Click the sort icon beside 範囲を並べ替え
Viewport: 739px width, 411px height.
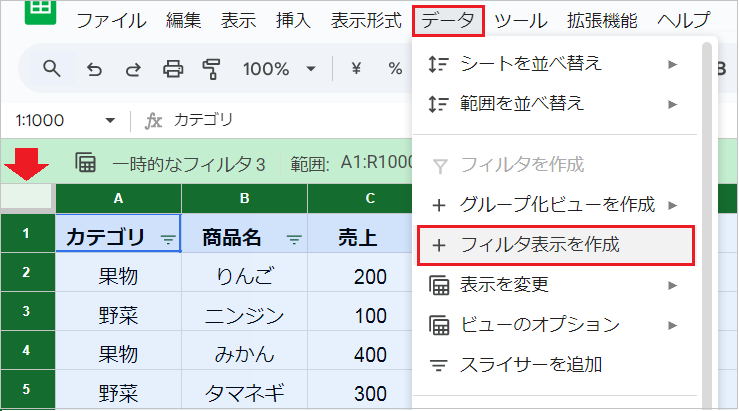point(438,104)
